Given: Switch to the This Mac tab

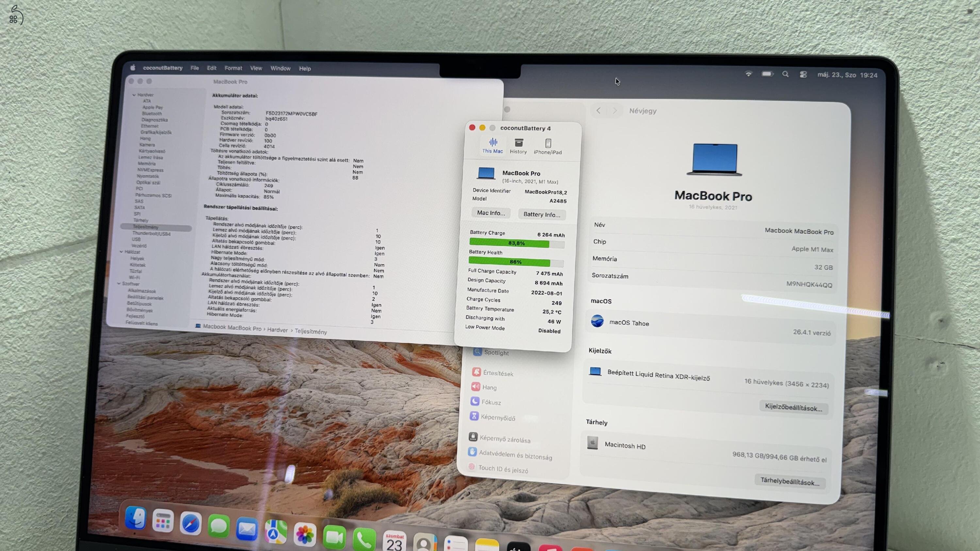Looking at the screenshot, I should (493, 146).
